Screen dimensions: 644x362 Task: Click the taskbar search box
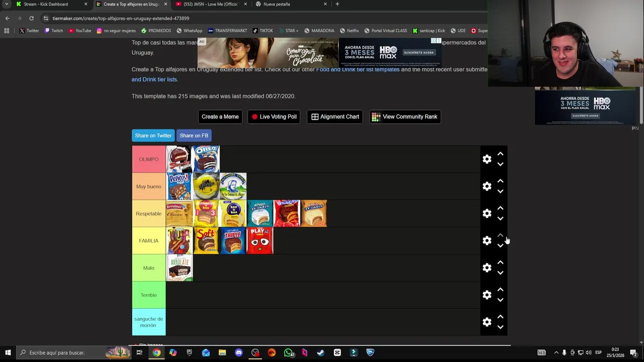[x=74, y=352]
